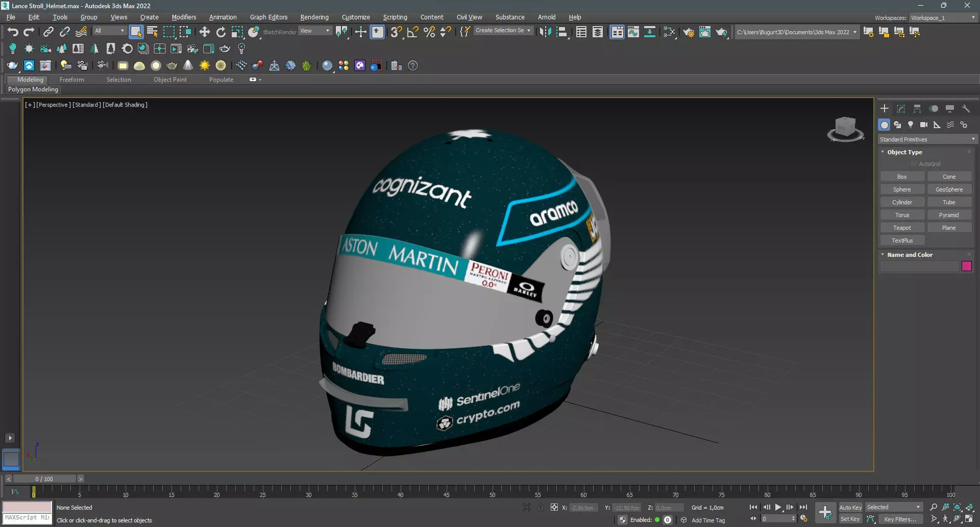980x527 pixels.
Task: Open Select by Name list
Action: pos(152,32)
